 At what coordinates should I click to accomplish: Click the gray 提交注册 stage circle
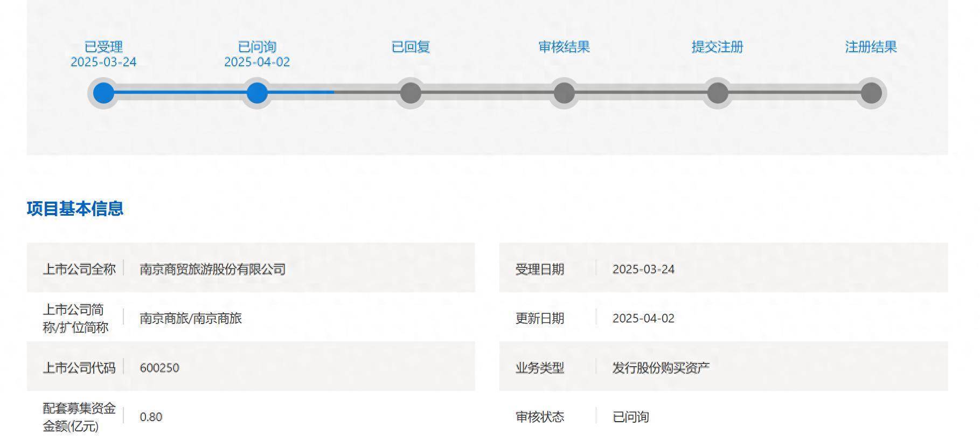point(718,93)
